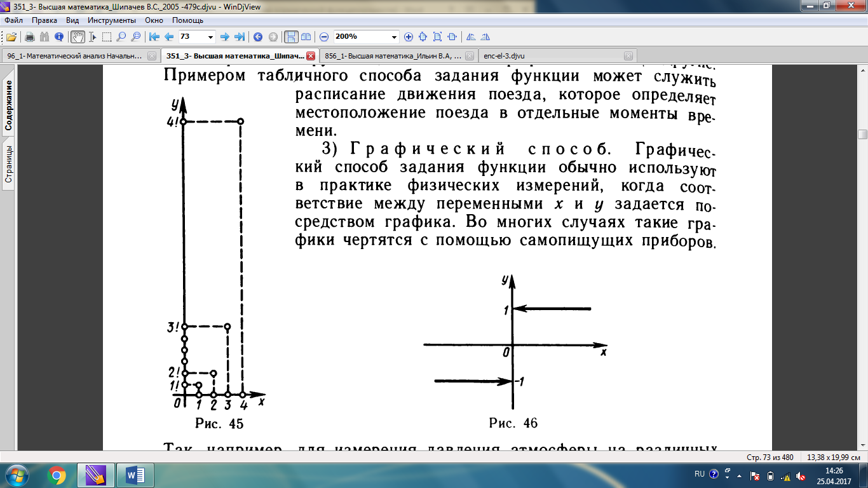Open Find with the binoculars icon

44,37
